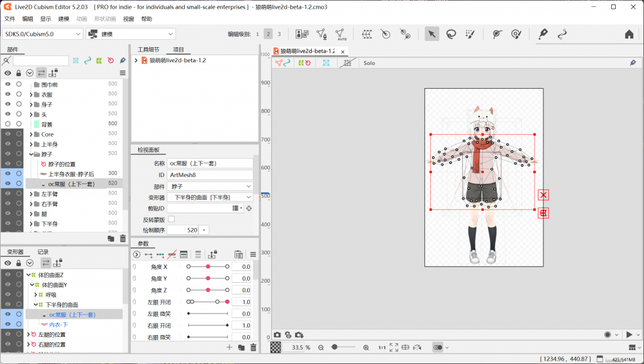Viewport: 644px width, 364px height.
Task: Click the 左眼 开闭 slider handle
Action: (x=227, y=302)
